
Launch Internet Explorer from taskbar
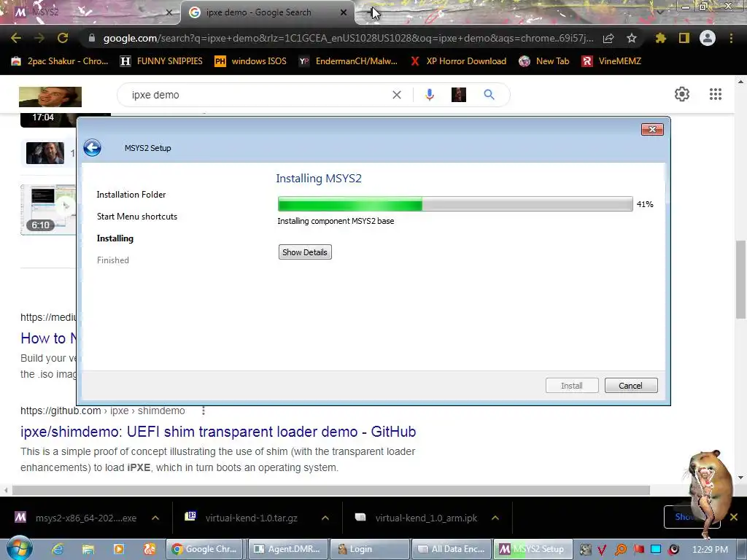point(58,549)
